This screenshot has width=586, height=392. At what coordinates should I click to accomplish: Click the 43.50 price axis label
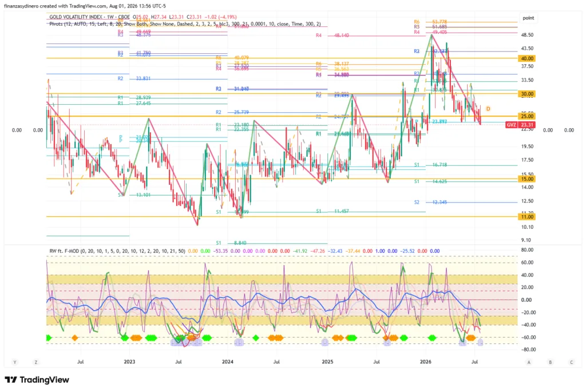[527, 48]
